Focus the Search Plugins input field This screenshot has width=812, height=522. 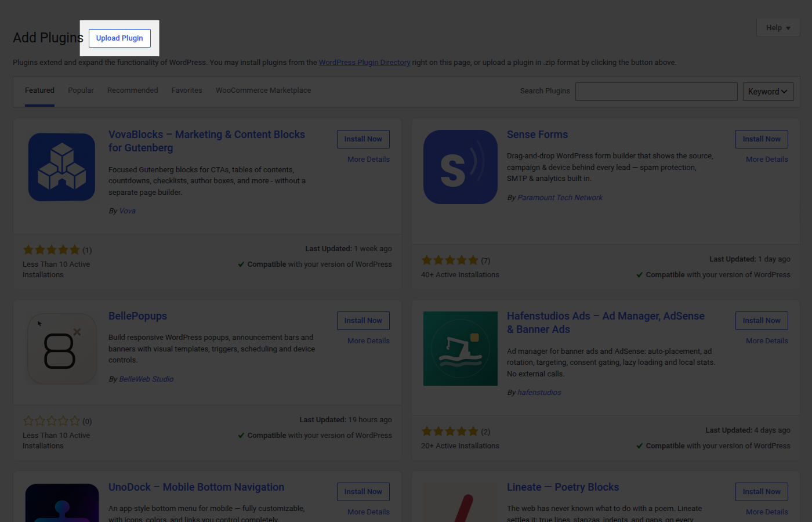pyautogui.click(x=657, y=92)
